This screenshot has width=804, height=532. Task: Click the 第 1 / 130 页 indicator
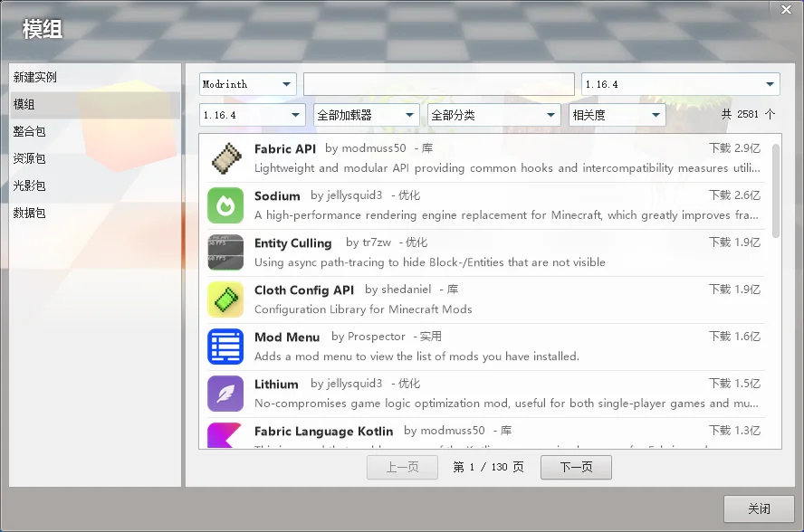click(x=488, y=467)
